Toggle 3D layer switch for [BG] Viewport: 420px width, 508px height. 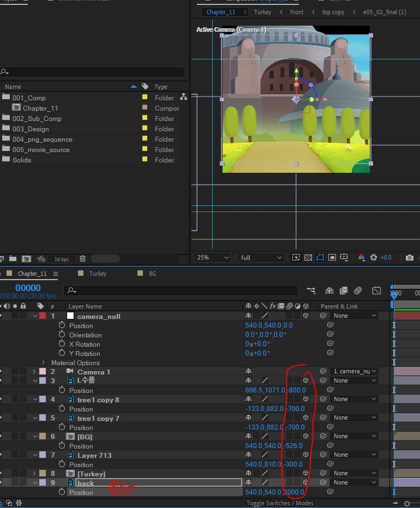(305, 436)
